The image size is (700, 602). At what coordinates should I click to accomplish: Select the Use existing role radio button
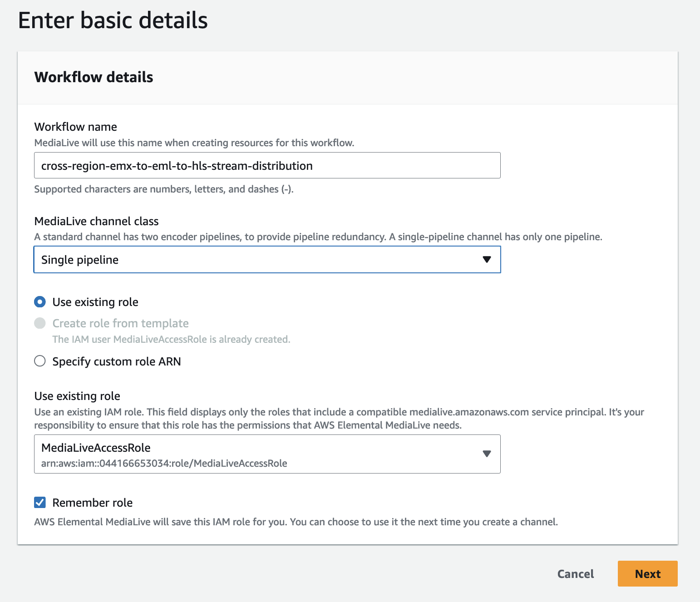click(x=40, y=302)
